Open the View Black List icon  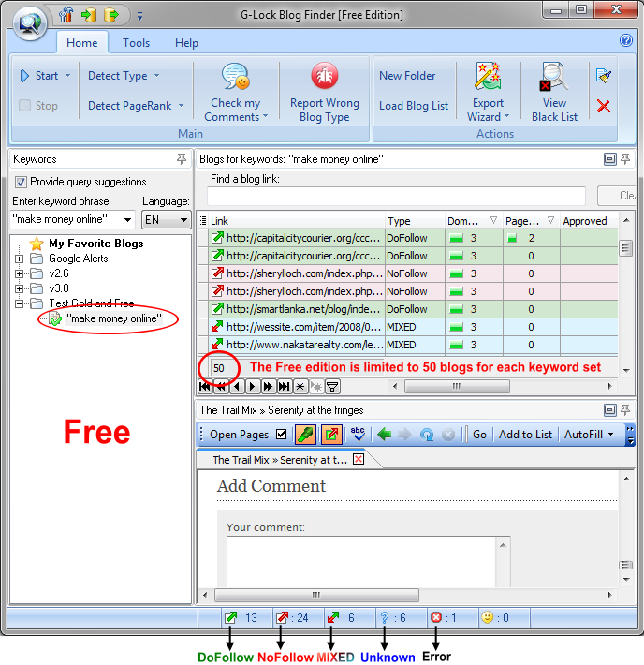coord(554,77)
